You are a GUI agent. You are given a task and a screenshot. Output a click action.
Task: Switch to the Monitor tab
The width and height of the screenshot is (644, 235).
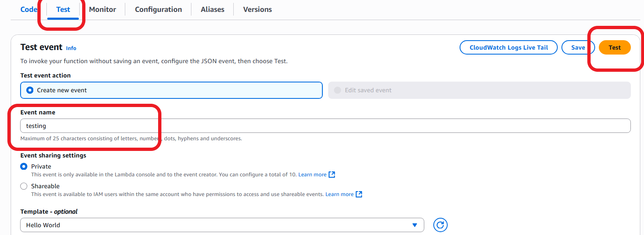(x=102, y=9)
